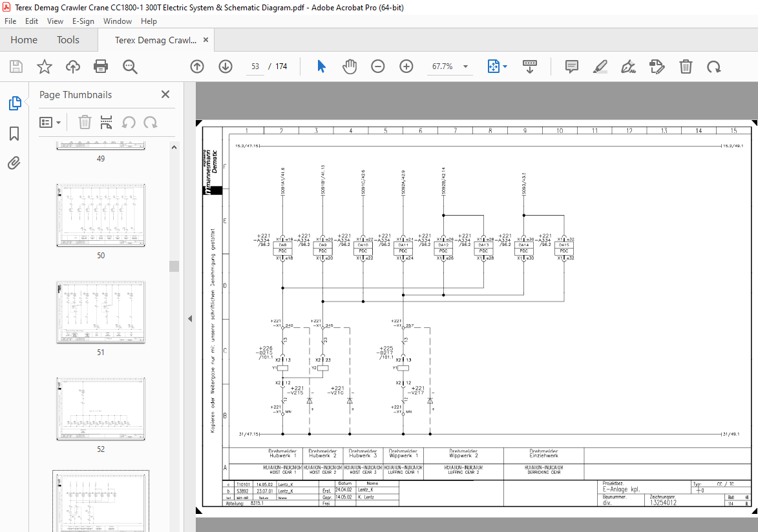Click the scrolling mode keyboard icon
The height and width of the screenshot is (532, 758).
[x=530, y=66]
